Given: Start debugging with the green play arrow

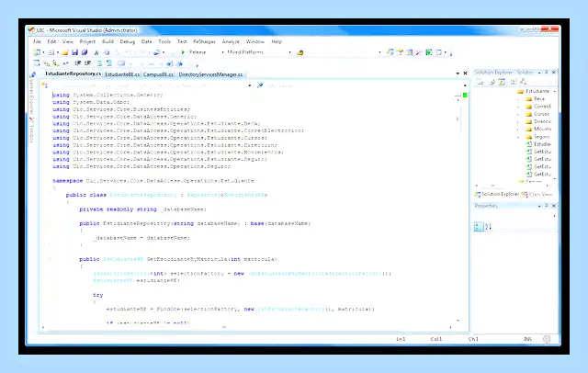Looking at the screenshot, I should point(183,52).
